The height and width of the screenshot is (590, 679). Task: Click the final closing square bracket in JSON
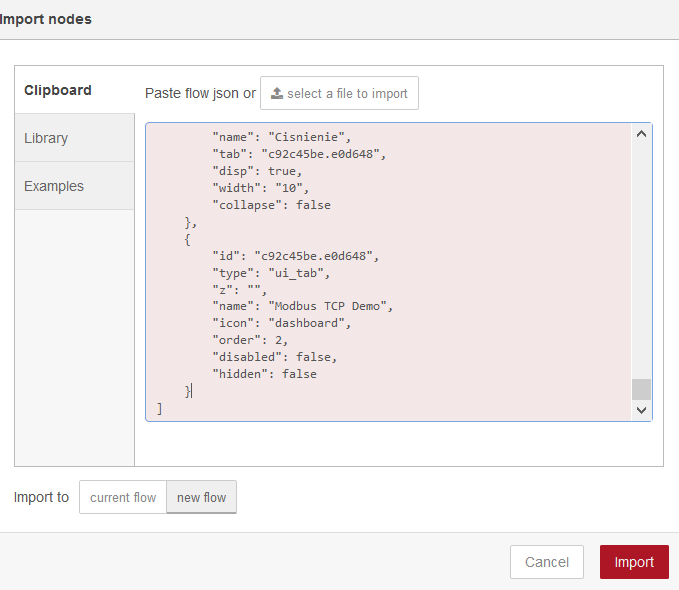coord(160,408)
